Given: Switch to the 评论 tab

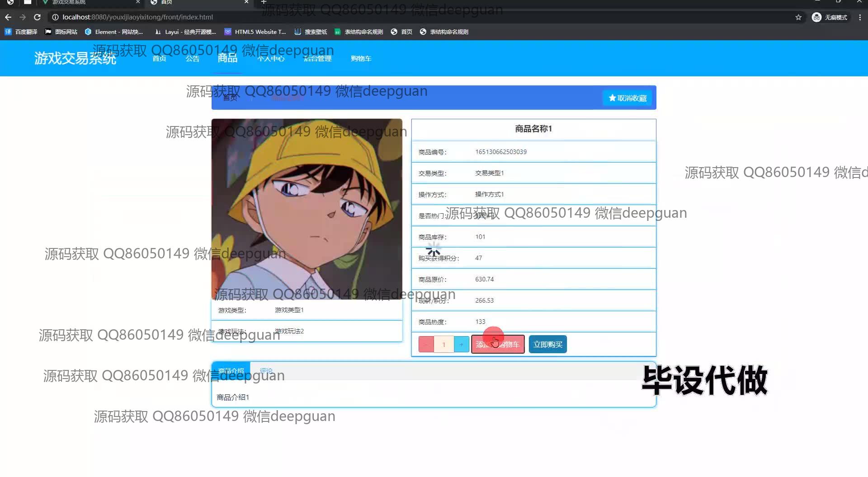Looking at the screenshot, I should click(266, 371).
